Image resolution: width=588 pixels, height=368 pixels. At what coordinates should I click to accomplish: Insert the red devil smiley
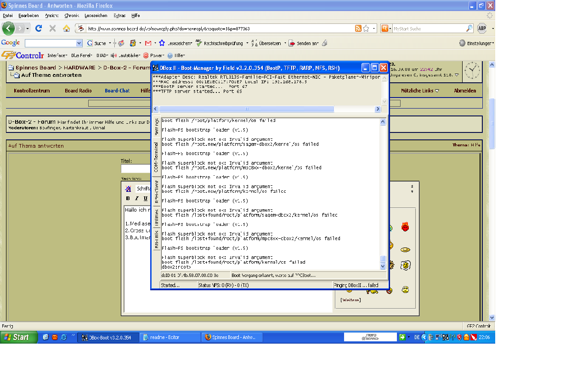pos(405,227)
